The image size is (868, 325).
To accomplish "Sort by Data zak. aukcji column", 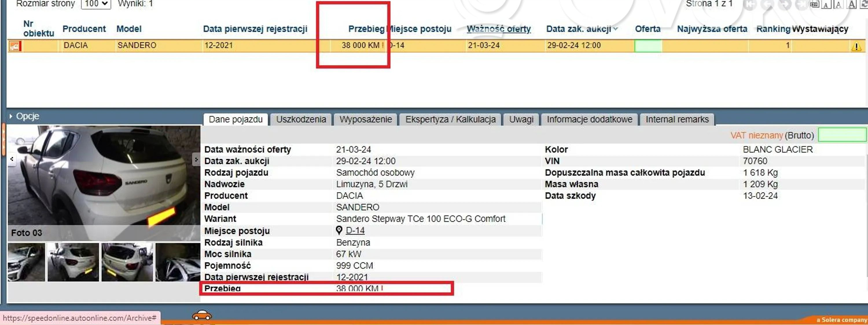I will point(578,29).
